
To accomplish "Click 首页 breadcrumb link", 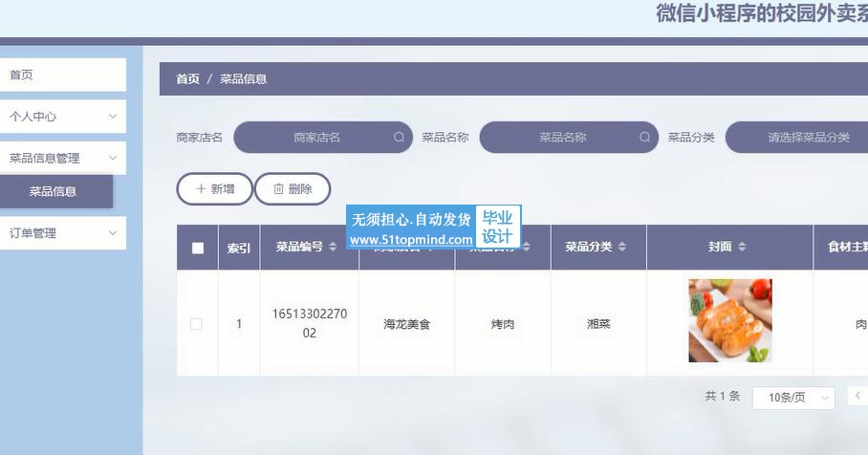I will pyautogui.click(x=187, y=78).
